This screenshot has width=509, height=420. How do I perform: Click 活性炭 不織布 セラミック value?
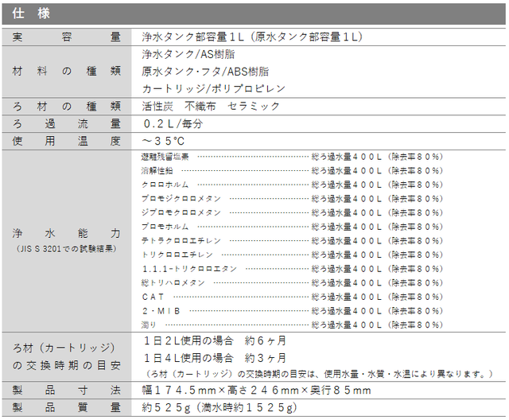pos(210,106)
